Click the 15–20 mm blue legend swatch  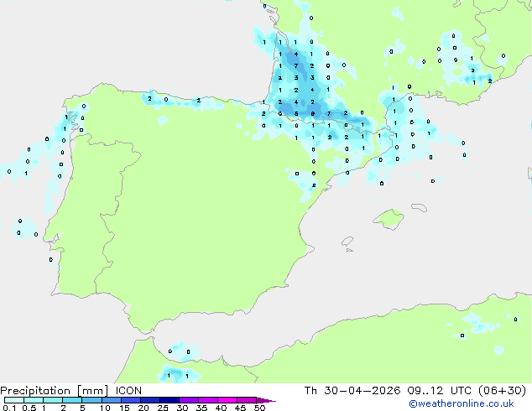tap(130, 400)
